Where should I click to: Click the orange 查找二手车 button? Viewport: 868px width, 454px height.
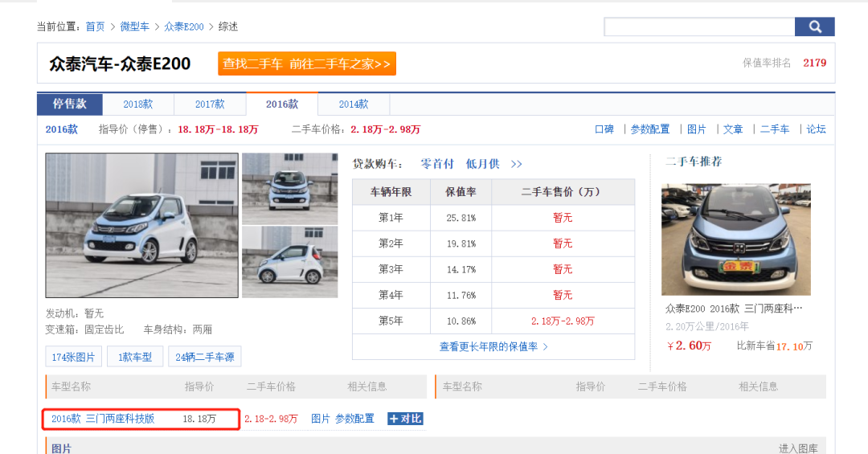(x=307, y=63)
